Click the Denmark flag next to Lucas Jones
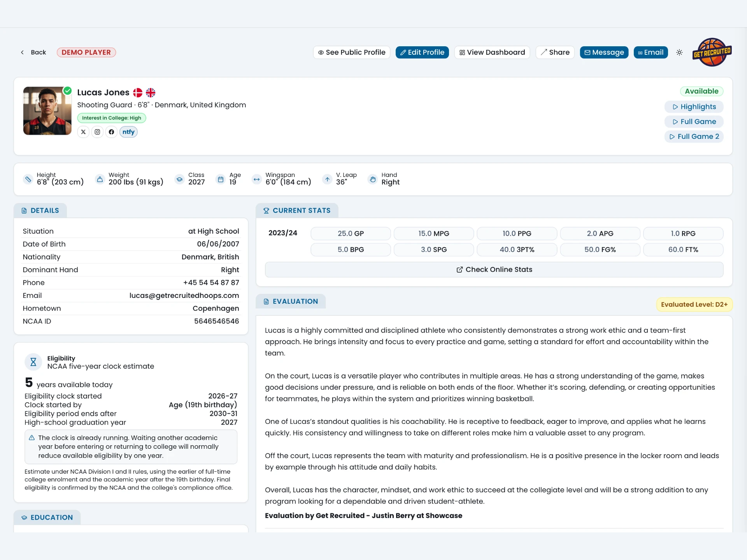The image size is (747, 560). pos(138,93)
